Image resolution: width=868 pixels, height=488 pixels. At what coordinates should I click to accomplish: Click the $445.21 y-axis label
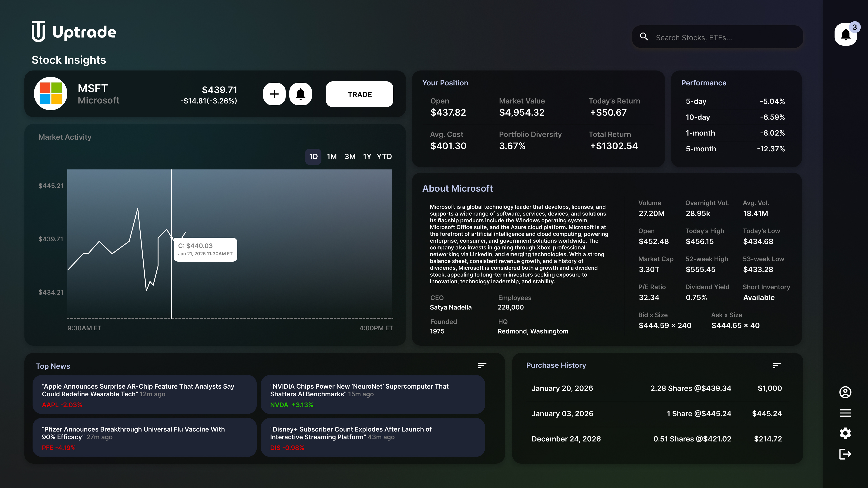pos(51,185)
